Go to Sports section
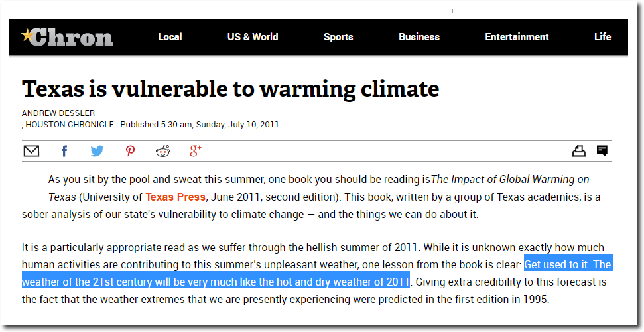The width and height of the screenshot is (644, 332). tap(338, 37)
